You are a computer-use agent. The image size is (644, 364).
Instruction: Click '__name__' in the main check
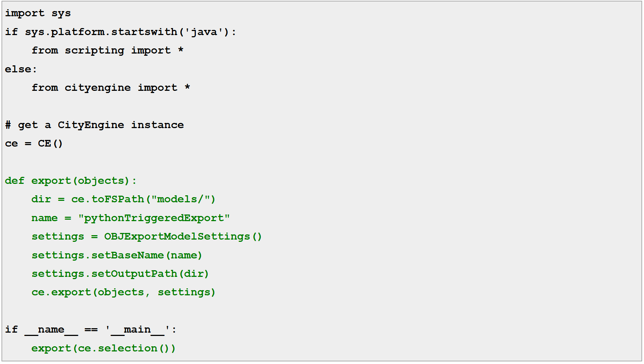click(x=51, y=330)
